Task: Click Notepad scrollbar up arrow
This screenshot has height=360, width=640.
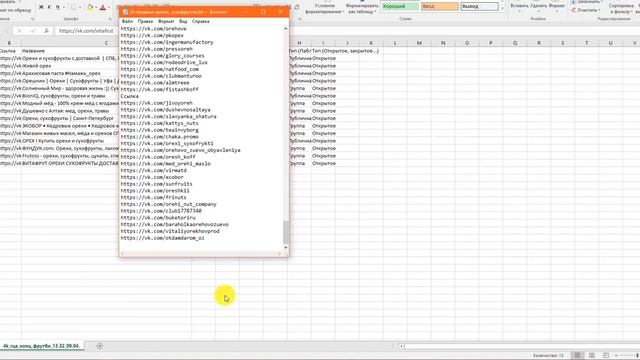Action: tap(286, 29)
